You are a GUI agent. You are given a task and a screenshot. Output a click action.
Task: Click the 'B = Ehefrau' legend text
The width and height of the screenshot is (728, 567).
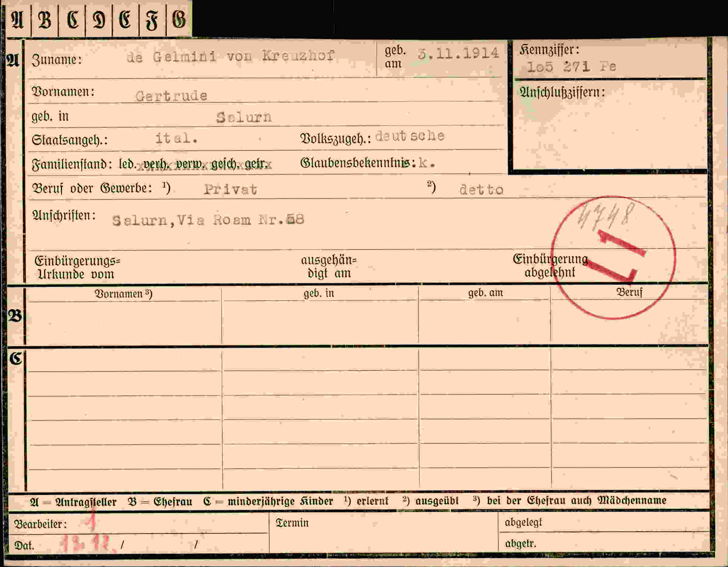point(160,502)
